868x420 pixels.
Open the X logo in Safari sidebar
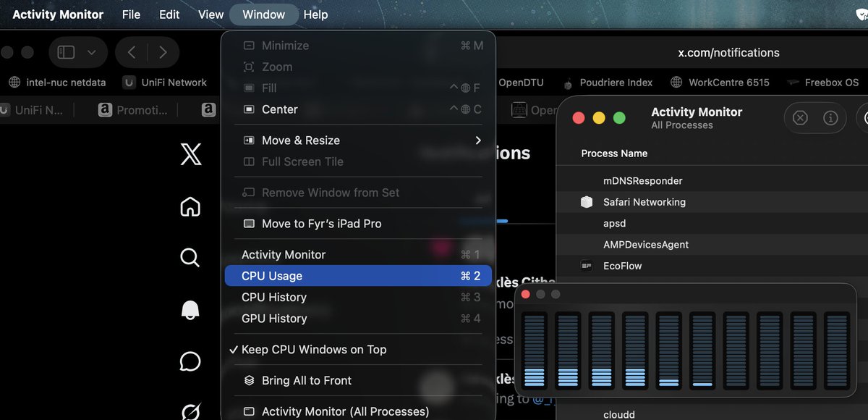tap(191, 154)
